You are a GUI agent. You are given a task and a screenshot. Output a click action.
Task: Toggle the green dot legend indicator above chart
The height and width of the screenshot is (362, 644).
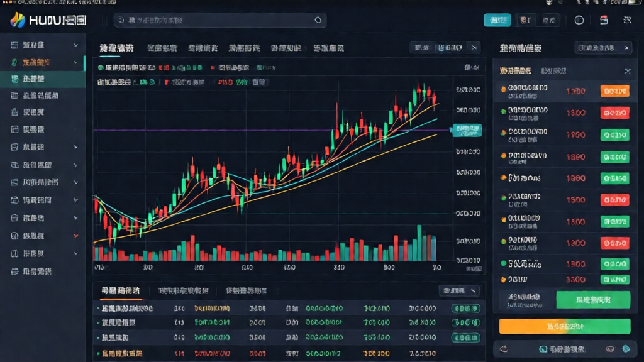(100, 68)
